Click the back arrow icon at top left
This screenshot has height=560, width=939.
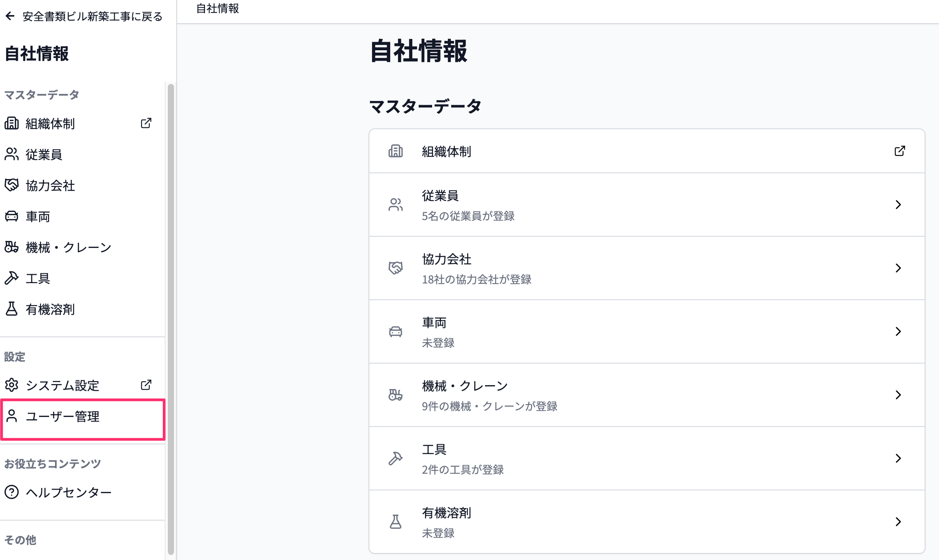pyautogui.click(x=10, y=16)
